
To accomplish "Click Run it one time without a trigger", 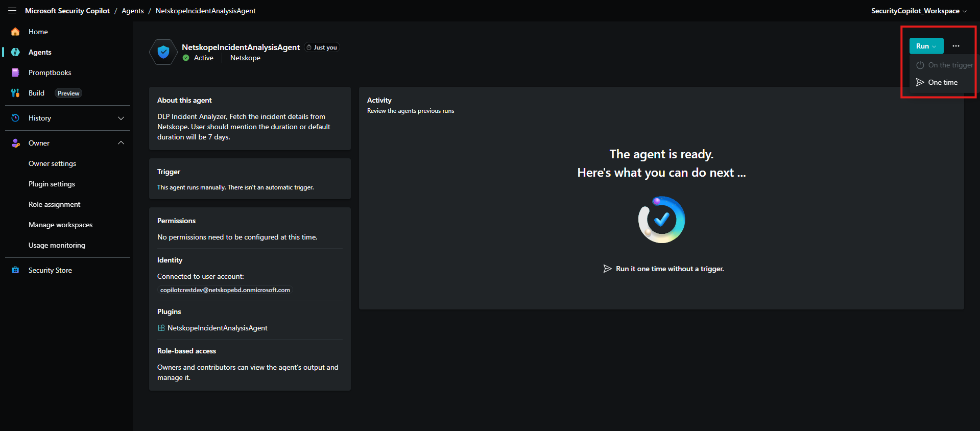I will [x=663, y=269].
